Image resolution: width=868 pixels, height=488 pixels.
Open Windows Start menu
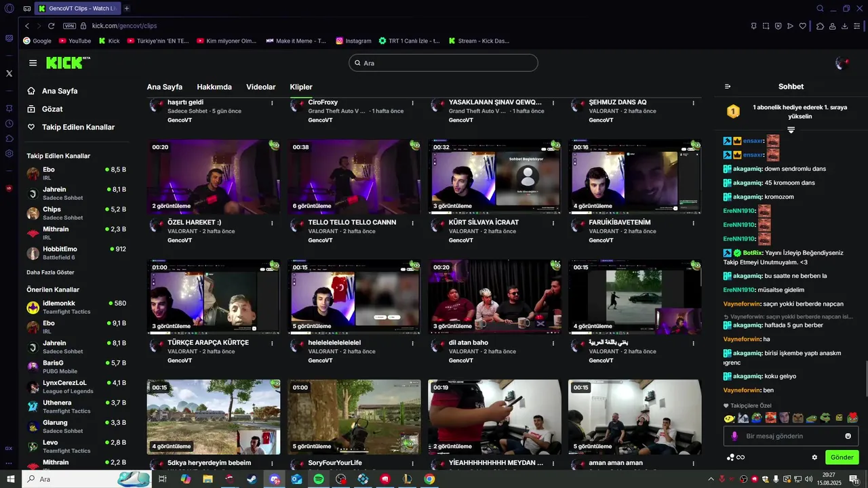click(x=10, y=479)
